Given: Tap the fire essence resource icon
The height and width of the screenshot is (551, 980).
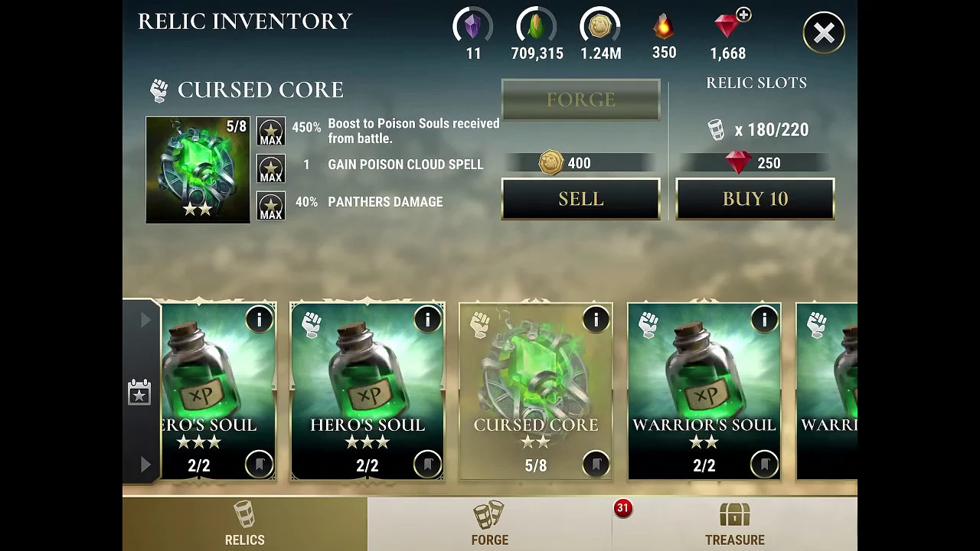Looking at the screenshot, I should [x=664, y=27].
